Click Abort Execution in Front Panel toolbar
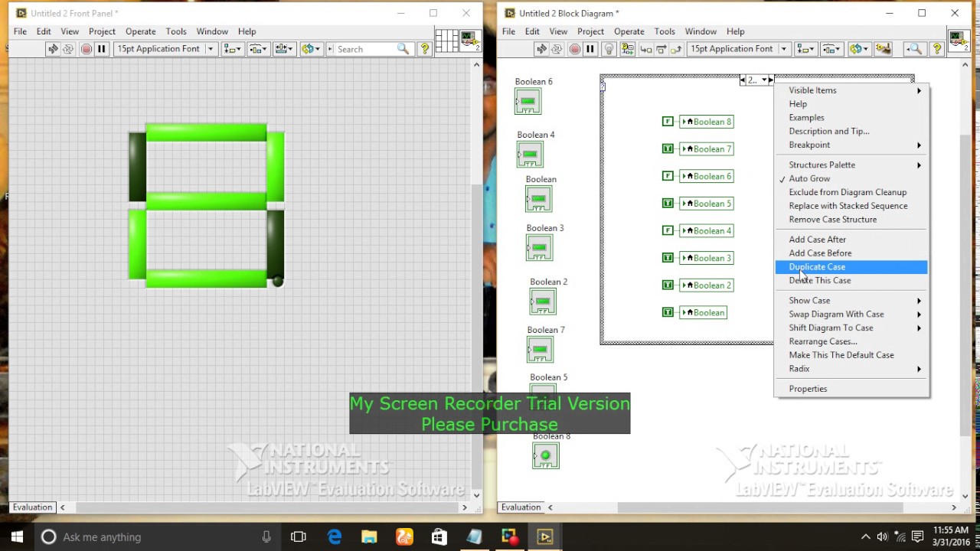The height and width of the screenshot is (551, 980). (x=86, y=49)
